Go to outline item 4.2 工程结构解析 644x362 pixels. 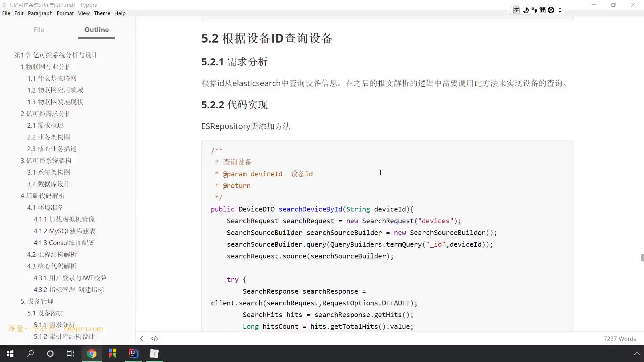click(x=52, y=254)
